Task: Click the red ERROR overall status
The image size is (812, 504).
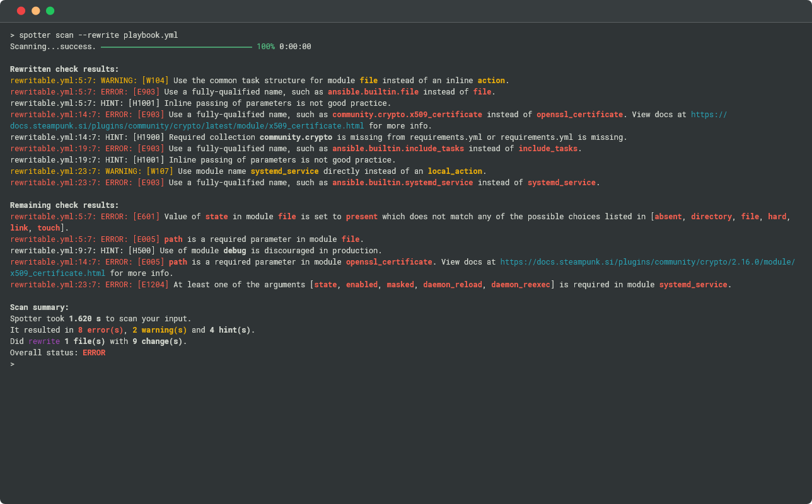Action: pyautogui.click(x=94, y=353)
